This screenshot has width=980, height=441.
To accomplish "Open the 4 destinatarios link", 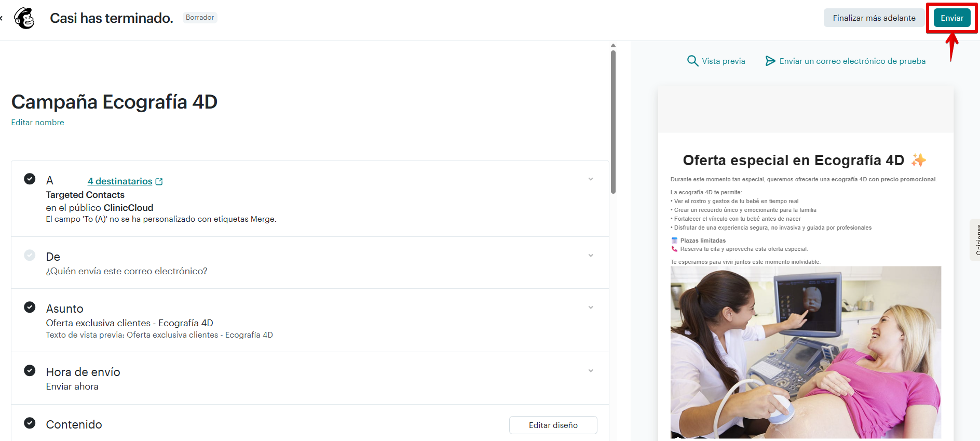I will tap(120, 181).
